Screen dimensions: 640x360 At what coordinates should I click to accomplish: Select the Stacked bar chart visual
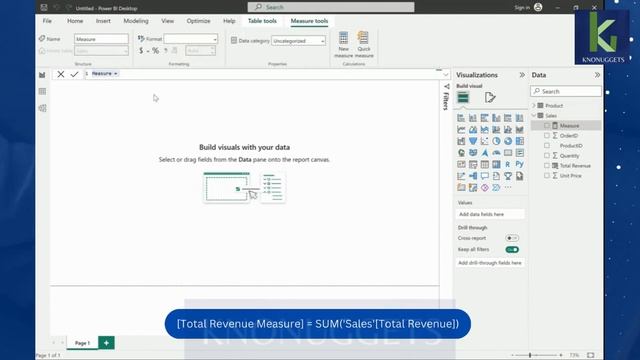(x=461, y=118)
